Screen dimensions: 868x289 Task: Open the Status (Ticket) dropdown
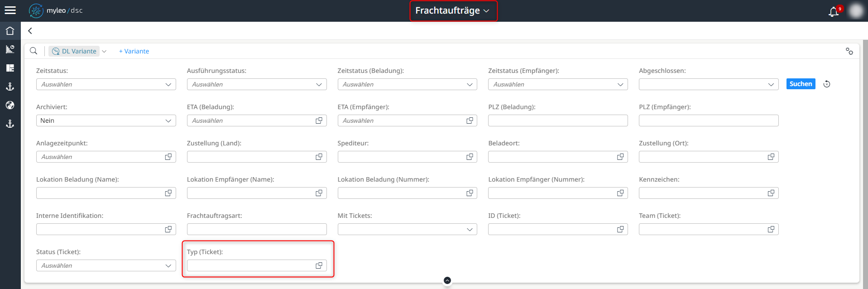click(106, 265)
